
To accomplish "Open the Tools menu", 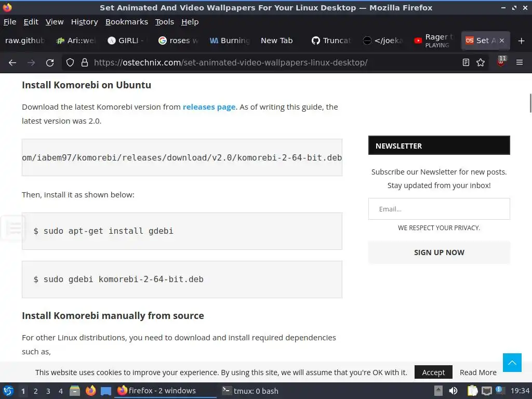I will coord(165,22).
